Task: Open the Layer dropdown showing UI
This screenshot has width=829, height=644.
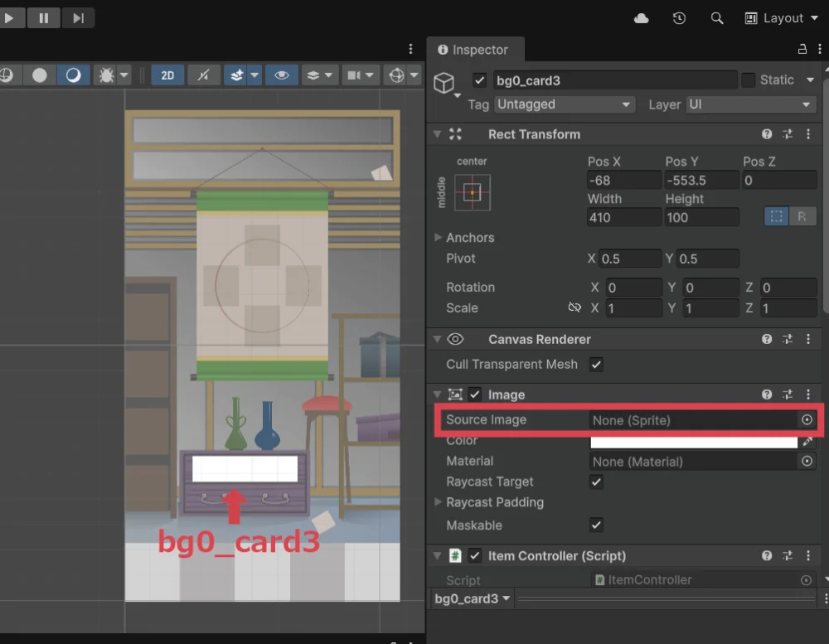Action: (x=749, y=104)
